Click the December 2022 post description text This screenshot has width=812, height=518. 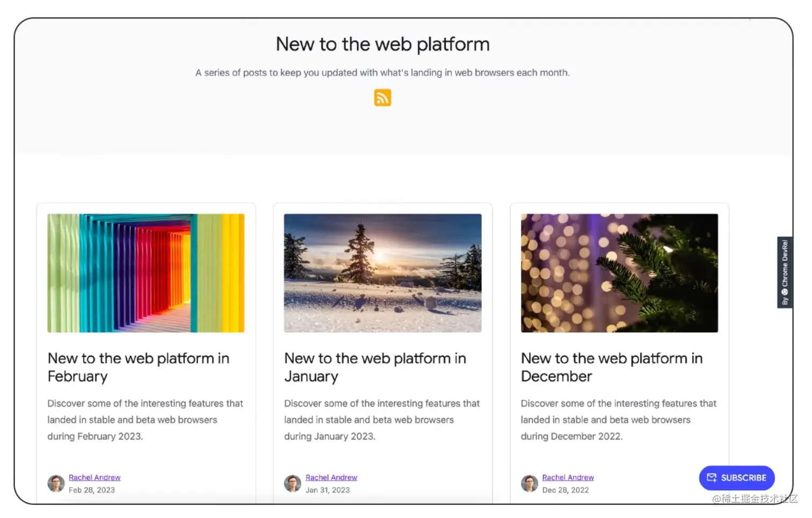pyautogui.click(x=619, y=420)
